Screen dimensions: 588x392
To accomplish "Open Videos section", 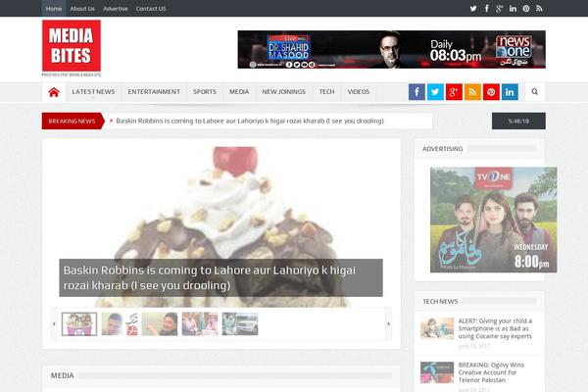I will click(x=359, y=92).
